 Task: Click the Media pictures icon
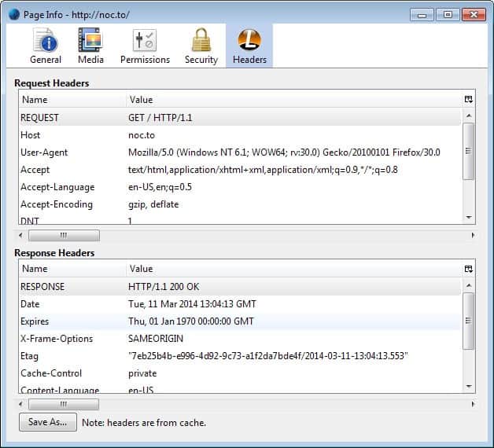[90, 40]
